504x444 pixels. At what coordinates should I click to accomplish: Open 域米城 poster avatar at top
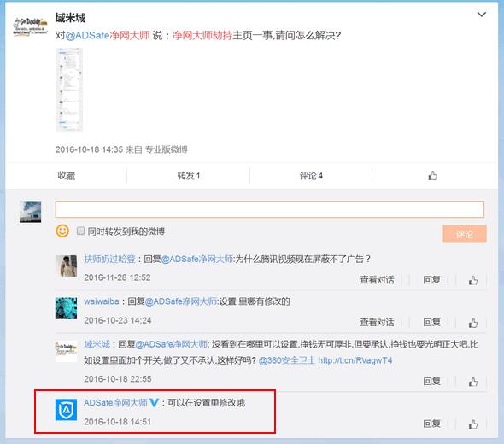[30, 26]
